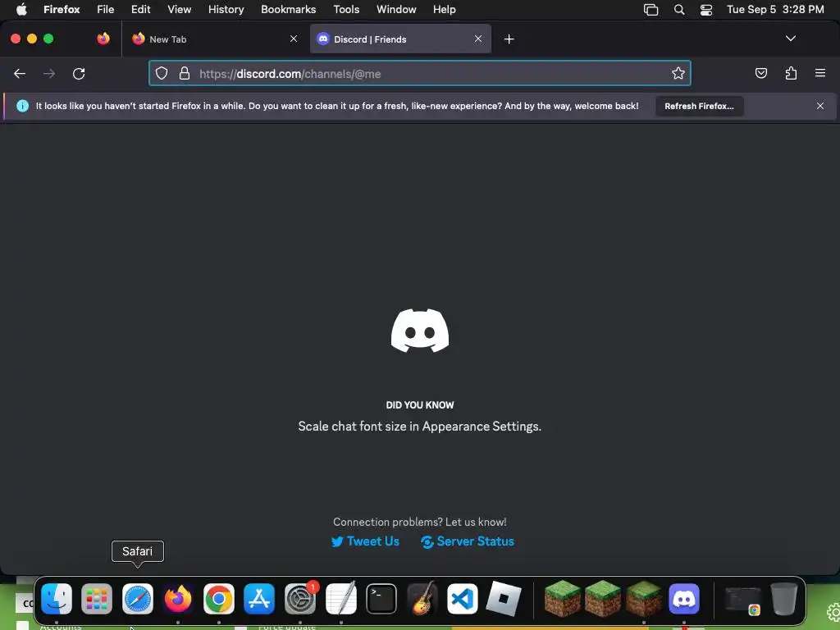This screenshot has width=840, height=630.
Task: Switch to the New Tab tab
Action: (214, 39)
